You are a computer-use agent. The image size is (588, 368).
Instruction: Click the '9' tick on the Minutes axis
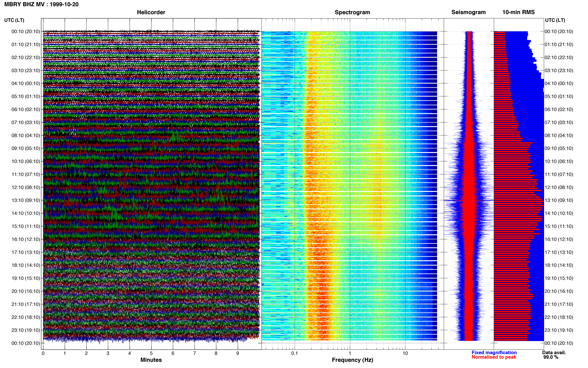pos(238,353)
